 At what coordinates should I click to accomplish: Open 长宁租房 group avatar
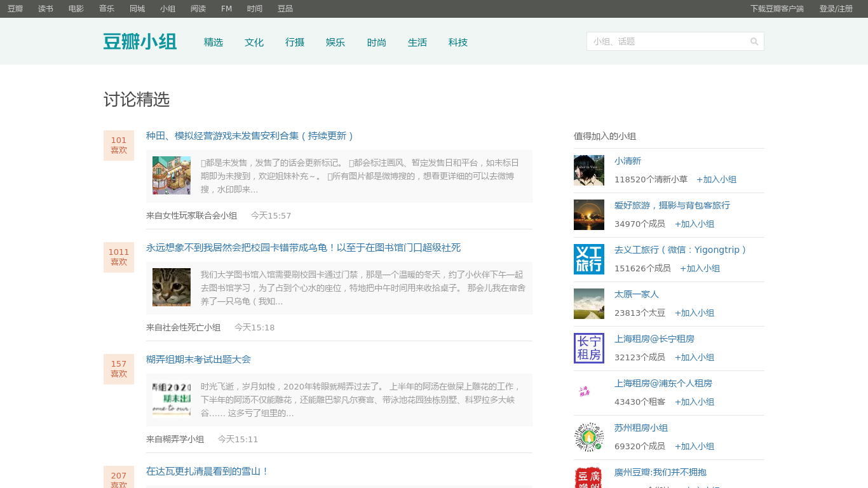[589, 348]
